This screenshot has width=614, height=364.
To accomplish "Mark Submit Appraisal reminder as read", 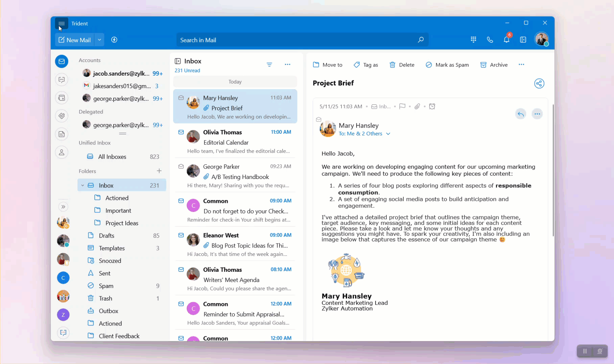I will click(x=181, y=304).
